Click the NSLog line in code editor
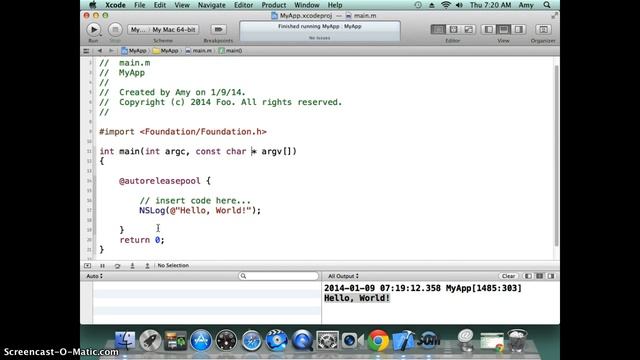Viewport: 640px width, 360px height. [200, 211]
